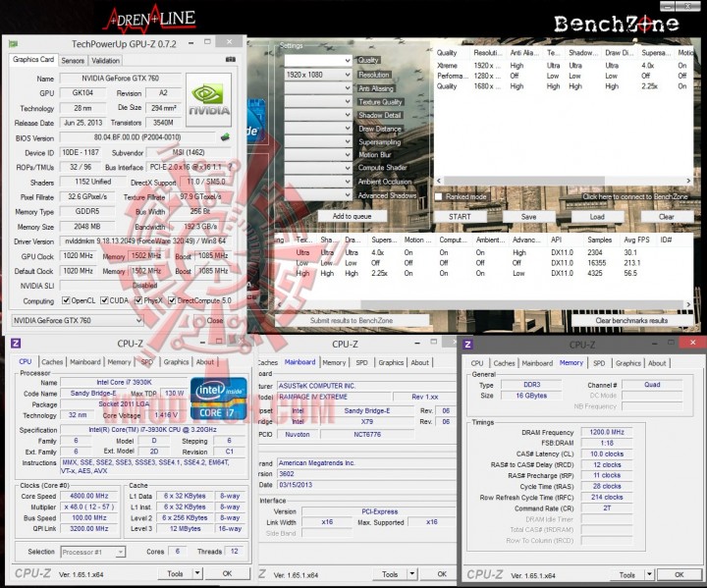Image resolution: width=707 pixels, height=588 pixels.
Task: Toggle the PhysX checkbox
Action: 138,300
